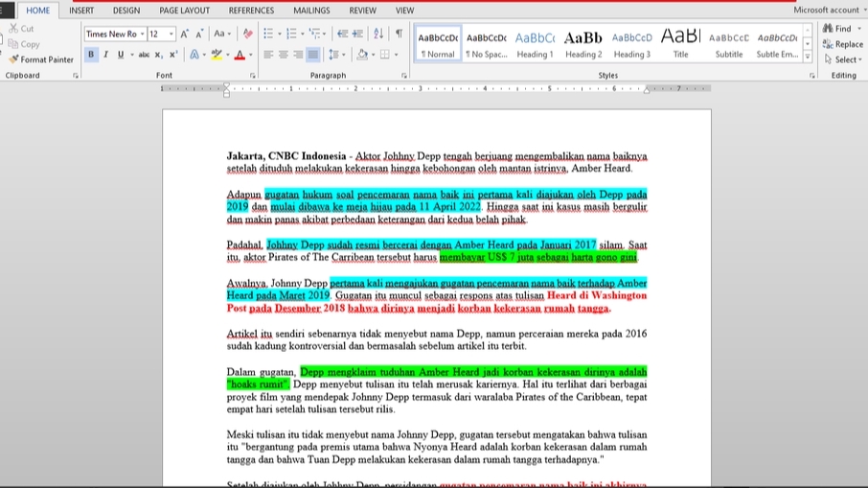Open Paragraph dialog launcher

point(404,76)
